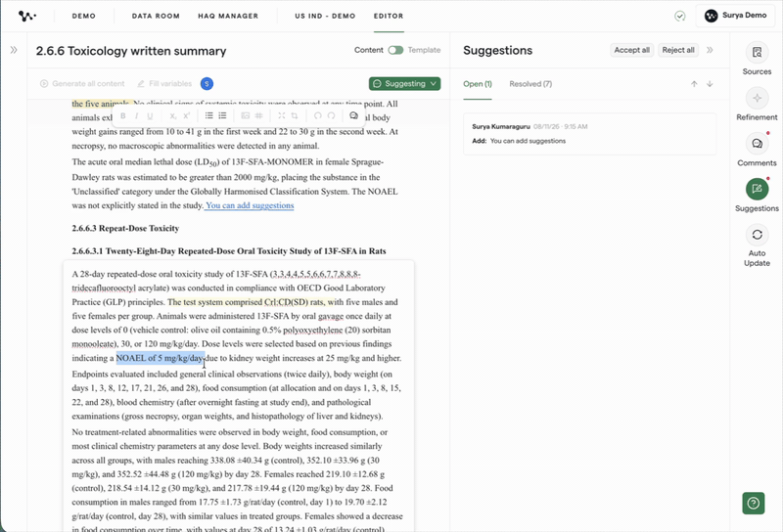The image size is (783, 532).
Task: Go to next suggestion arrow
Action: [710, 84]
